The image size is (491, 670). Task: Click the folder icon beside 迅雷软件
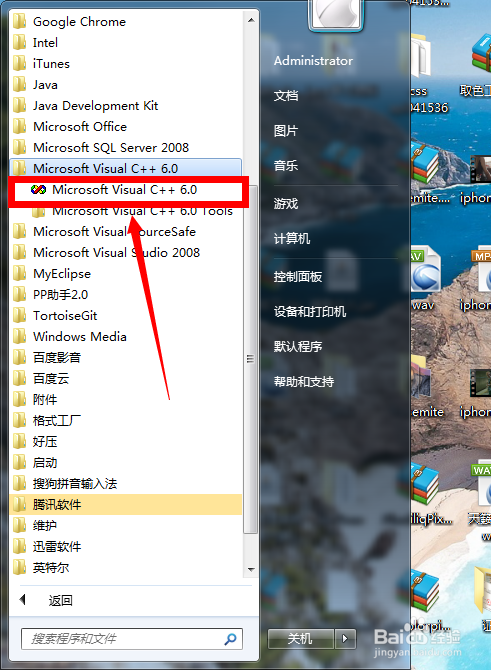[x=20, y=546]
